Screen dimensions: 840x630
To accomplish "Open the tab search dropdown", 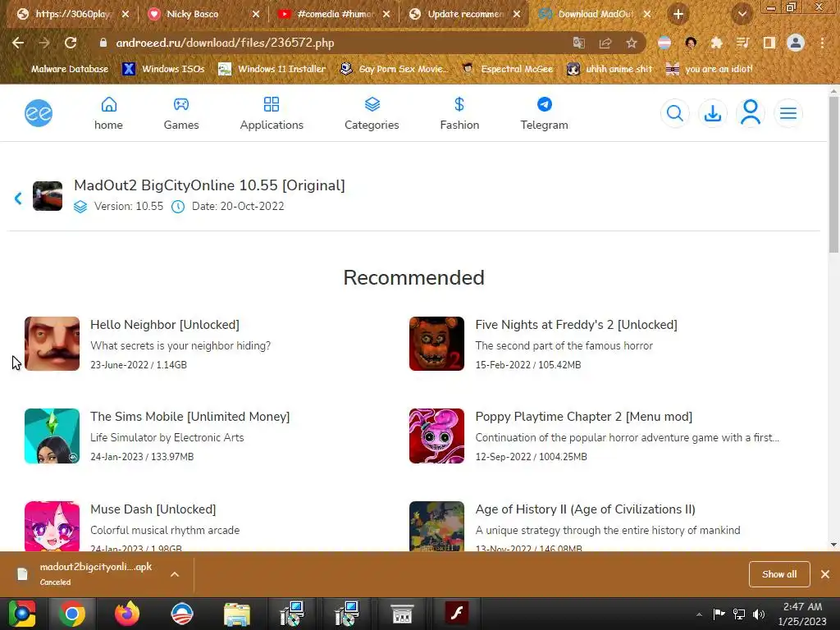I will (x=742, y=15).
